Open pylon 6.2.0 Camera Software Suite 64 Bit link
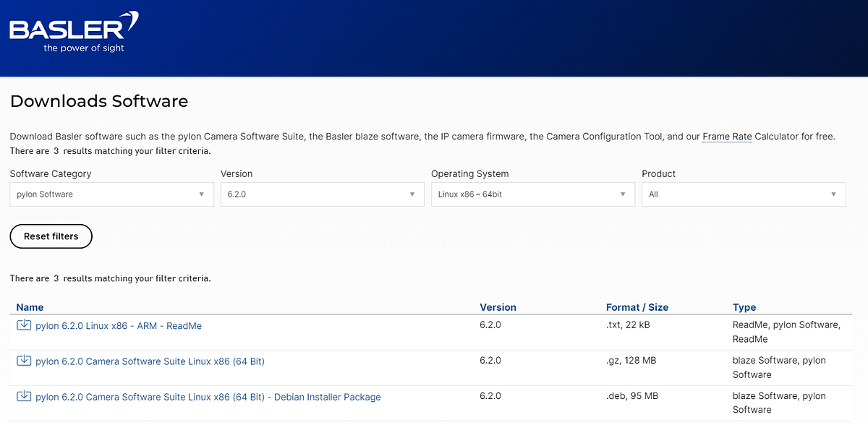Image resolution: width=868 pixels, height=425 pixels. point(150,361)
